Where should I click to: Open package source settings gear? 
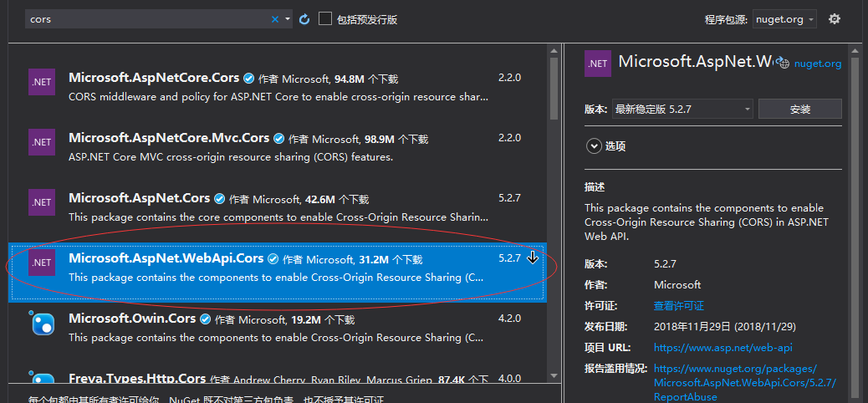tap(835, 19)
